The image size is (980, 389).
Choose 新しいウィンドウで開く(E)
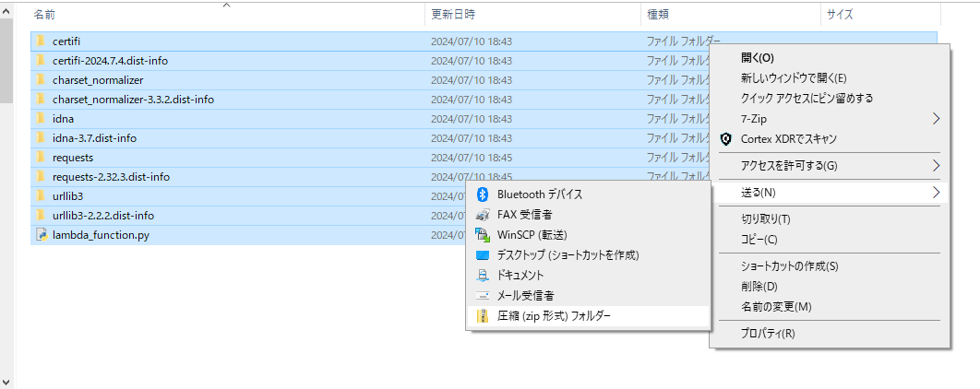coord(793,78)
